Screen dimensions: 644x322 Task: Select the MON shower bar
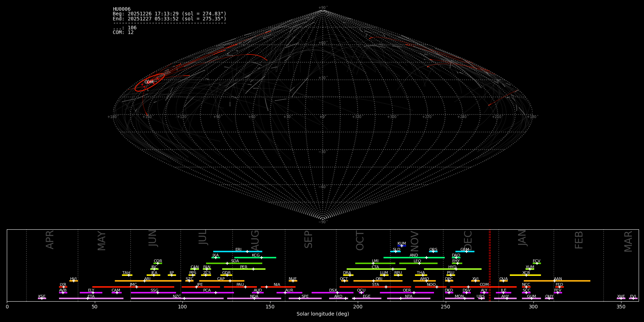(460, 298)
